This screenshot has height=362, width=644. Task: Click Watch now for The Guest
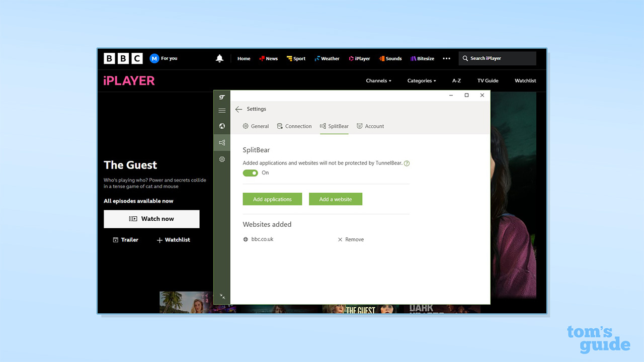click(151, 219)
